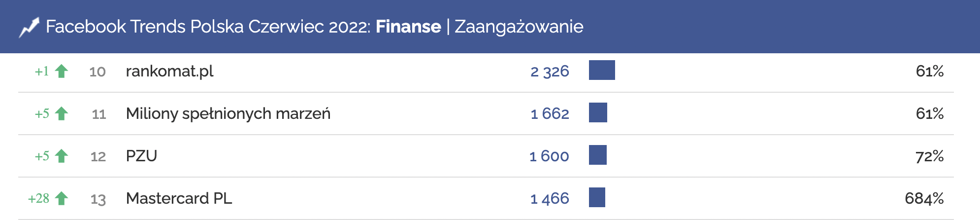Click green up arrow in Mastercard PL row
Screen dimensions: 980x220
tap(62, 199)
